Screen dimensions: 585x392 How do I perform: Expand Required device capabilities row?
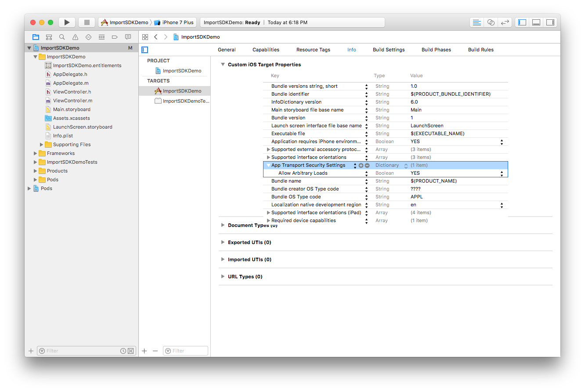click(x=268, y=221)
